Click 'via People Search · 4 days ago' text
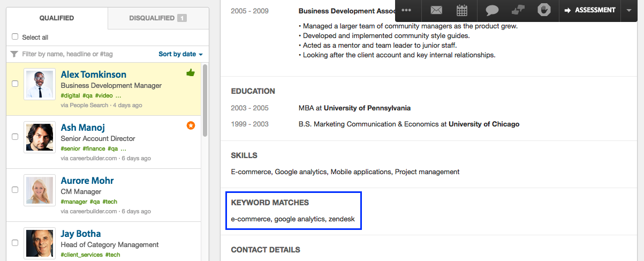This screenshot has width=644, height=261. tap(101, 105)
